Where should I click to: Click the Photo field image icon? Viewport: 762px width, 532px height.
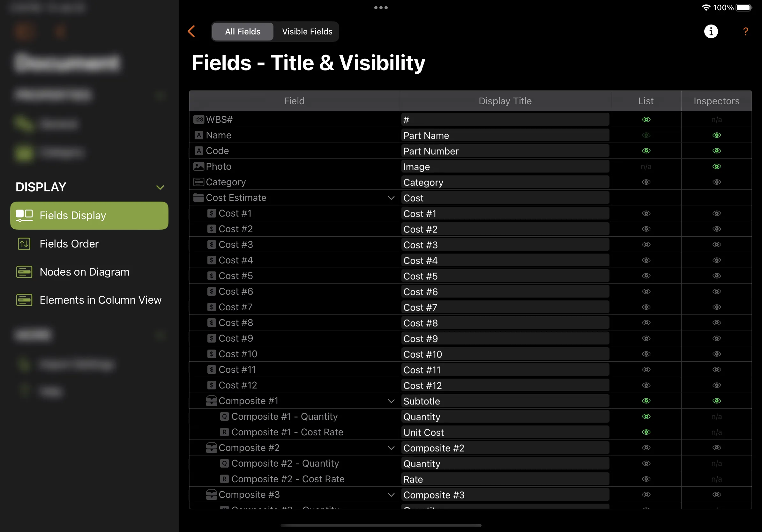pos(198,166)
